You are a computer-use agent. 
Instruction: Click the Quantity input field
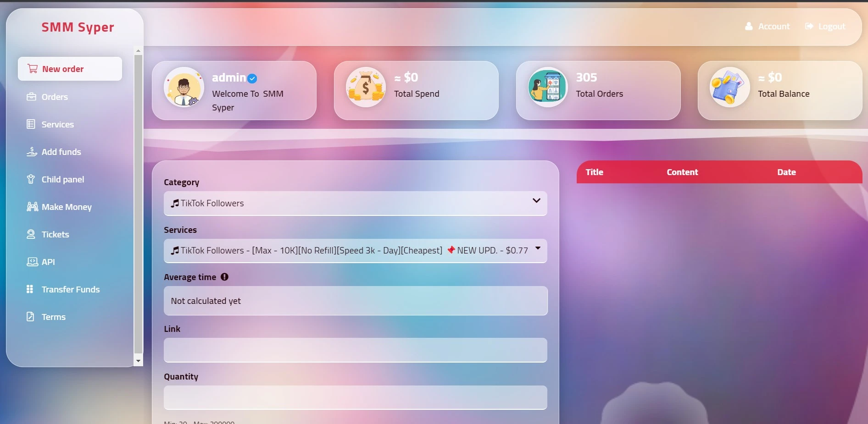pos(356,397)
